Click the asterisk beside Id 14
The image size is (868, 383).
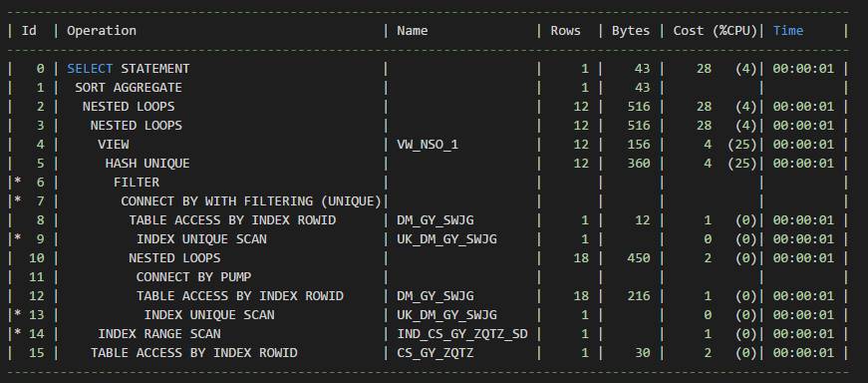(17, 334)
